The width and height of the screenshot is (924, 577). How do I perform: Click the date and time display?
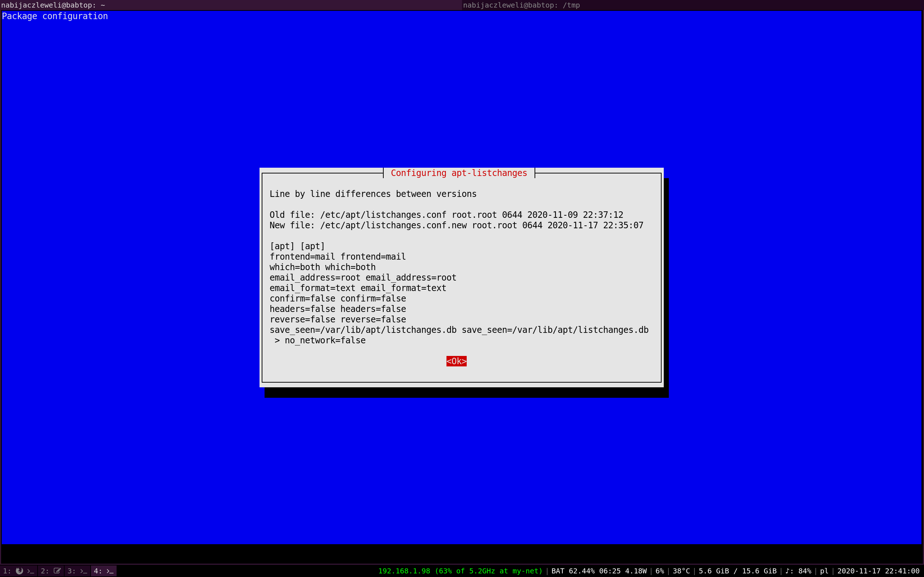878,571
